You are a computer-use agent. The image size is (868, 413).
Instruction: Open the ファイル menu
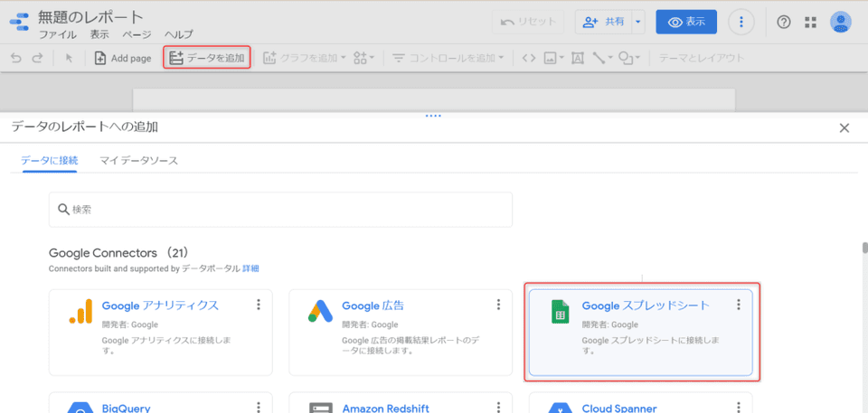point(57,34)
